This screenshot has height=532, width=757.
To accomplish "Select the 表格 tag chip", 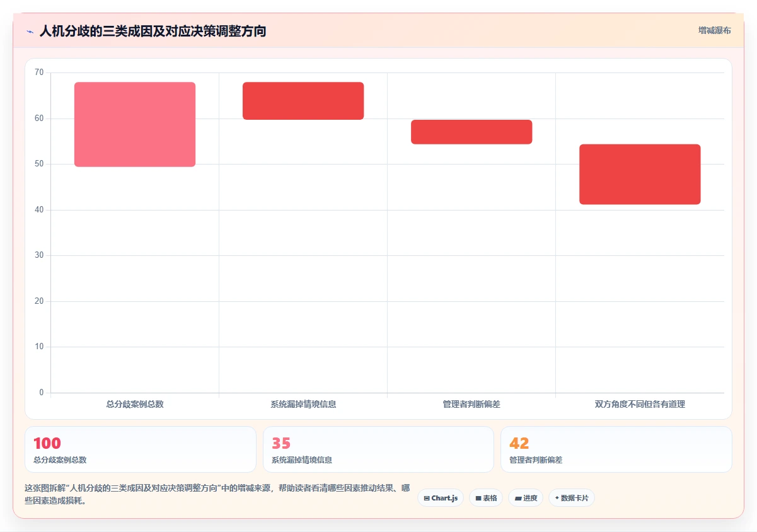I will point(486,498).
